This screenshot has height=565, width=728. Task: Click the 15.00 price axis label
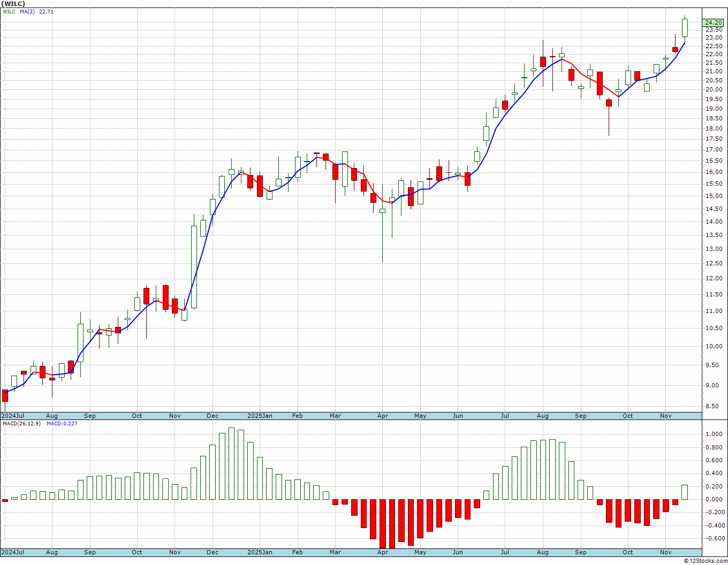pyautogui.click(x=713, y=196)
